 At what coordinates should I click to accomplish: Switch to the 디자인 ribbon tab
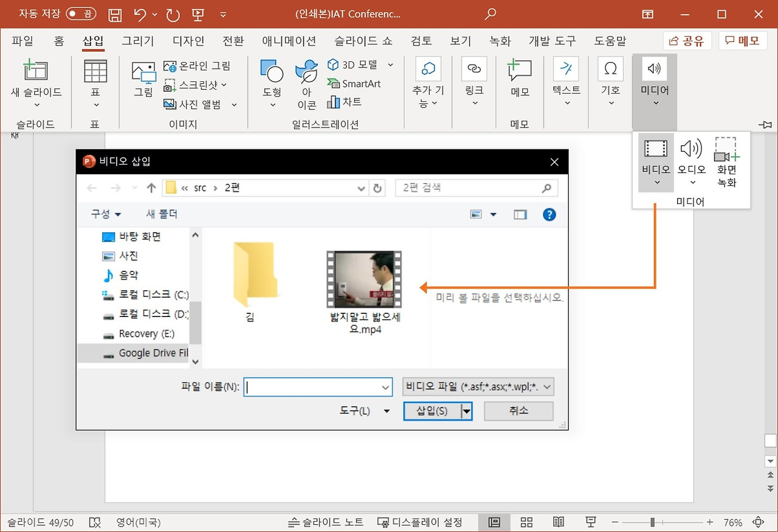(x=188, y=41)
